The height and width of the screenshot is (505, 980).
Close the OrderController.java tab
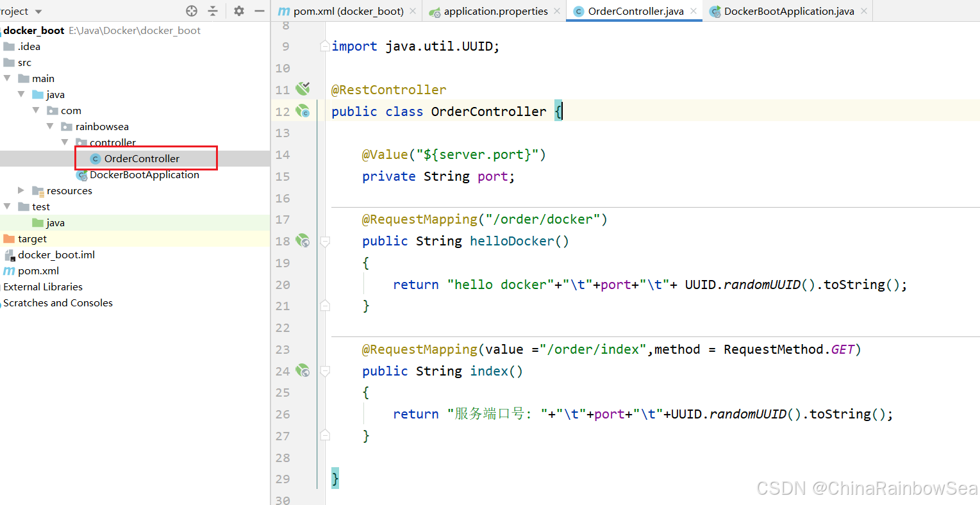(x=693, y=11)
